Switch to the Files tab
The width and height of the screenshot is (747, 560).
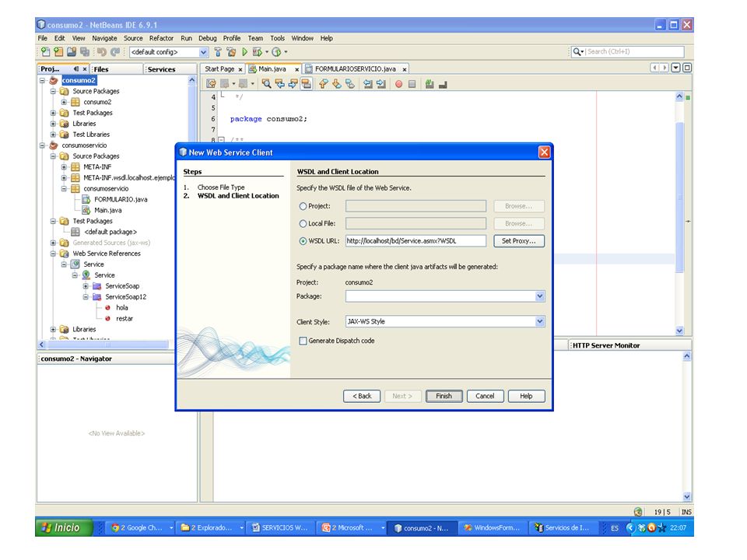(x=117, y=69)
